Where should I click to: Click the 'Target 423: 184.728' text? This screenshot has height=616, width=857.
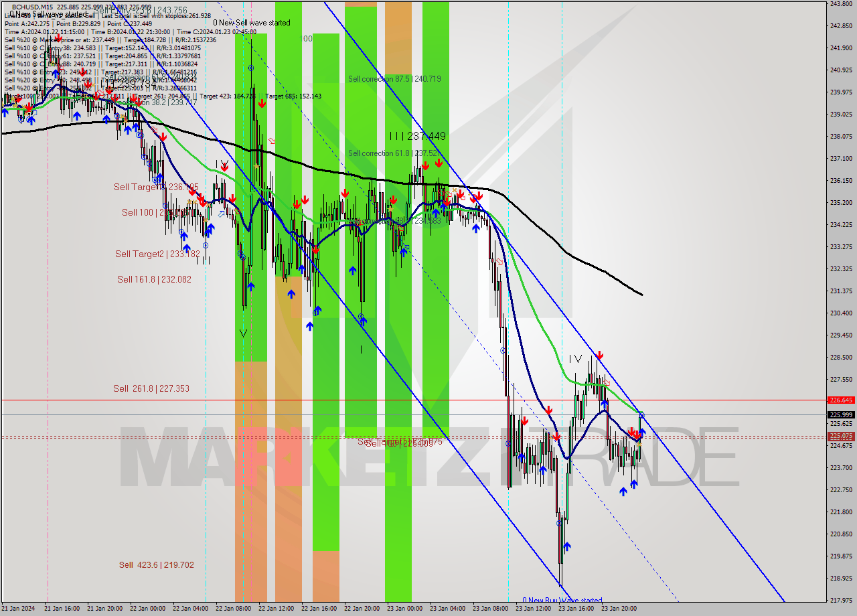pyautogui.click(x=229, y=96)
